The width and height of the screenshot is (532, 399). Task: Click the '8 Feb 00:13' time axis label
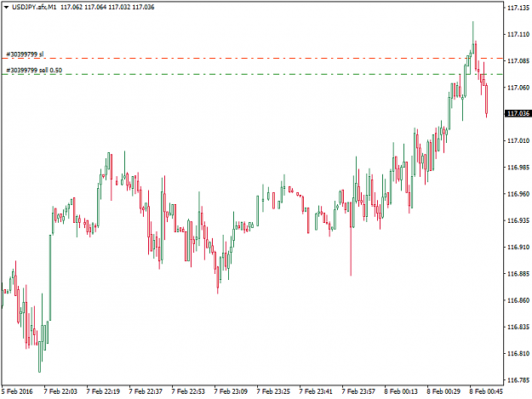[x=401, y=391]
